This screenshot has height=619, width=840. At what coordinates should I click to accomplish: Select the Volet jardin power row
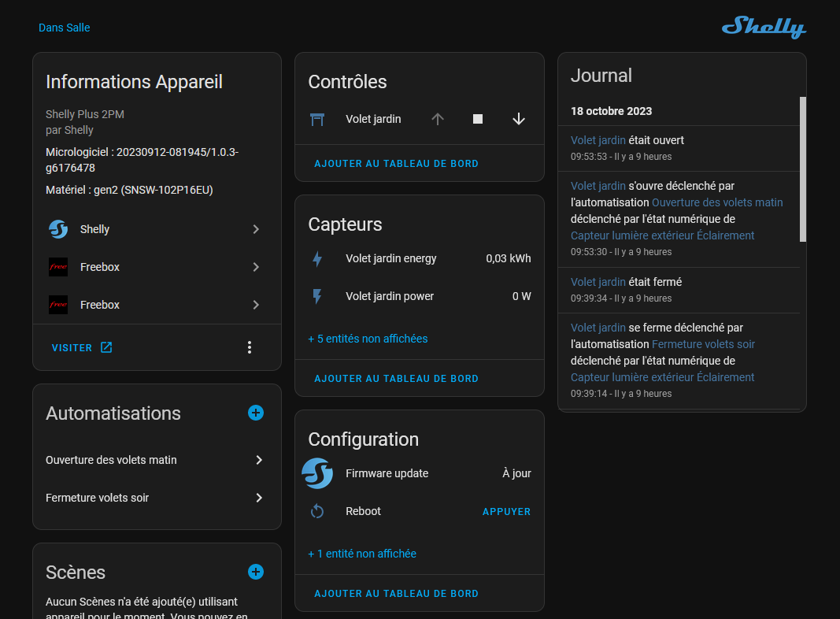coord(420,296)
